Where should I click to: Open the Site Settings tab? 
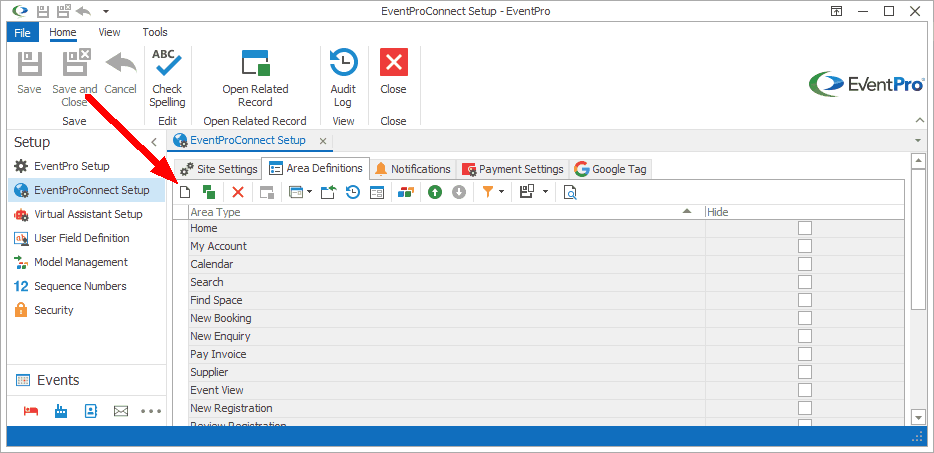click(219, 169)
